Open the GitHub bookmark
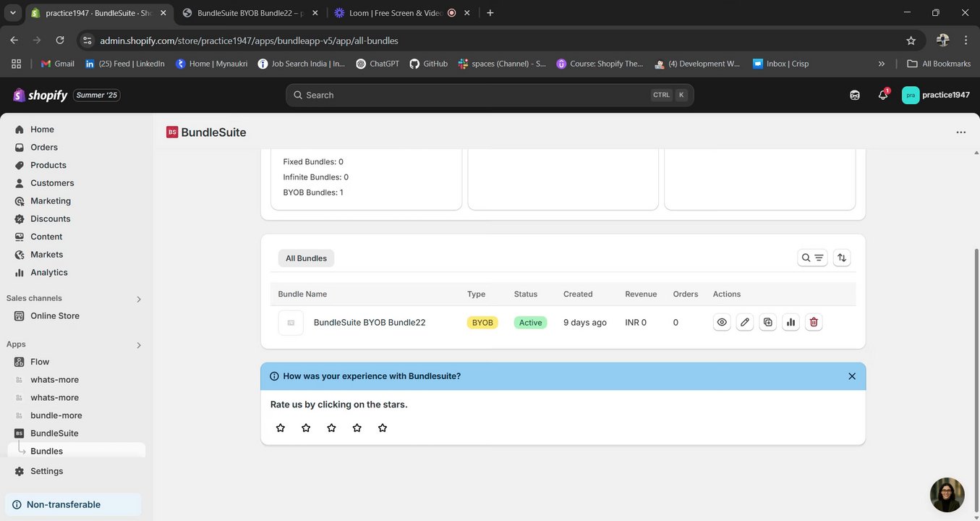 click(x=428, y=64)
